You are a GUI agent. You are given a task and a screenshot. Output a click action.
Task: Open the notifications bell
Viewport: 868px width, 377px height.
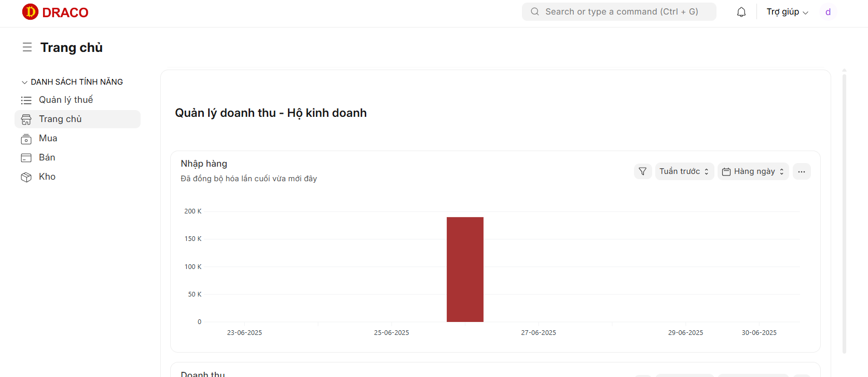coord(741,12)
